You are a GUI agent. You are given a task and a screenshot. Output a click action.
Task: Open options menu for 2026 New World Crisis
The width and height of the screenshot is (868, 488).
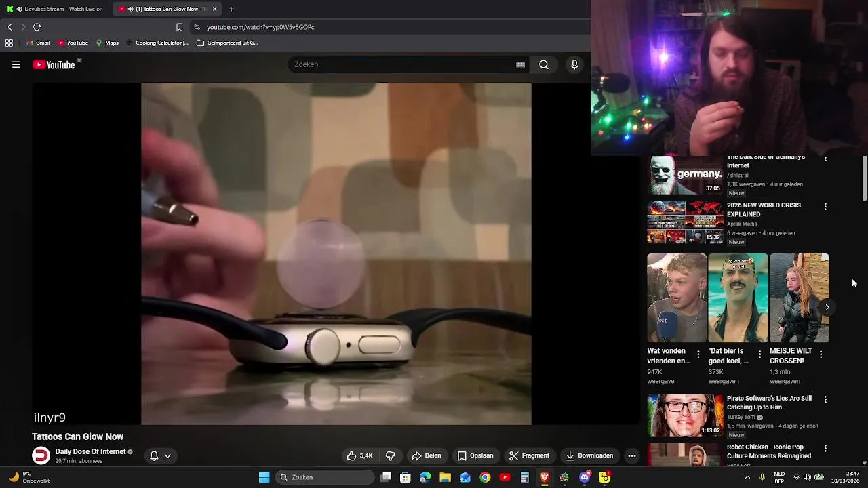point(825,207)
